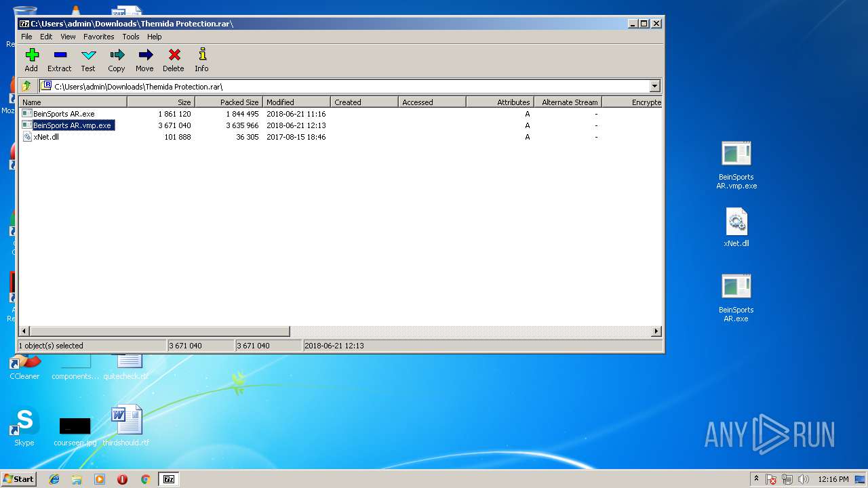Viewport: 868px width, 488px height.
Task: Click Show Desktop button at taskbar end
Action: (861, 479)
